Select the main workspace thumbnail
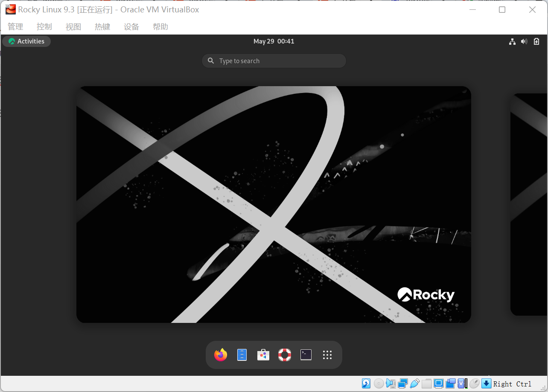This screenshot has height=392, width=548. [x=274, y=204]
